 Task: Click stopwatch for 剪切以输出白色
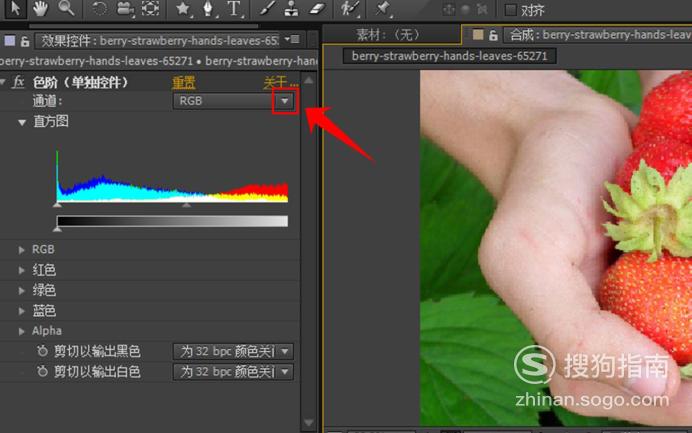click(x=42, y=372)
